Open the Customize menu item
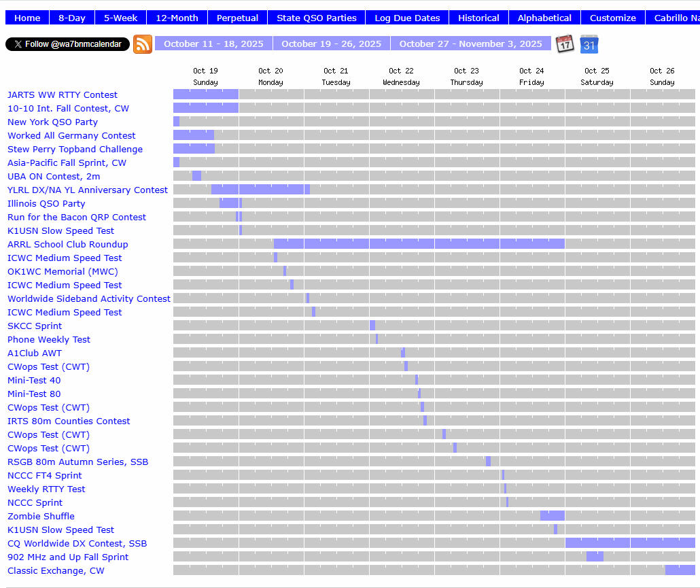This screenshot has height=588, width=700. pyautogui.click(x=612, y=18)
